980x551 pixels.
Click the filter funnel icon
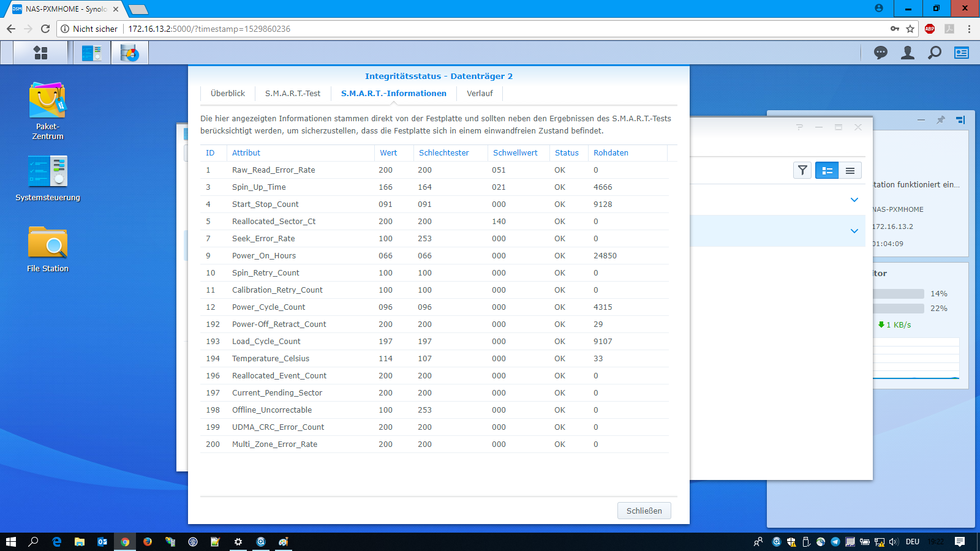coord(802,170)
